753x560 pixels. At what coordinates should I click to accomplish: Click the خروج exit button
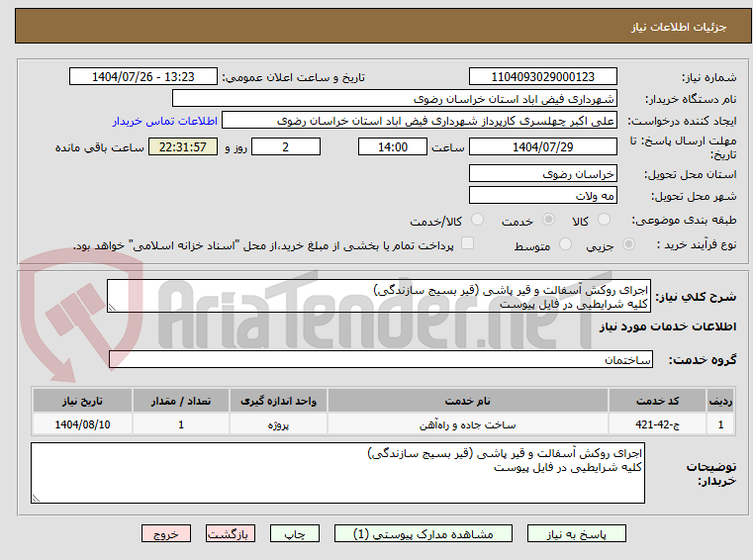165,533
